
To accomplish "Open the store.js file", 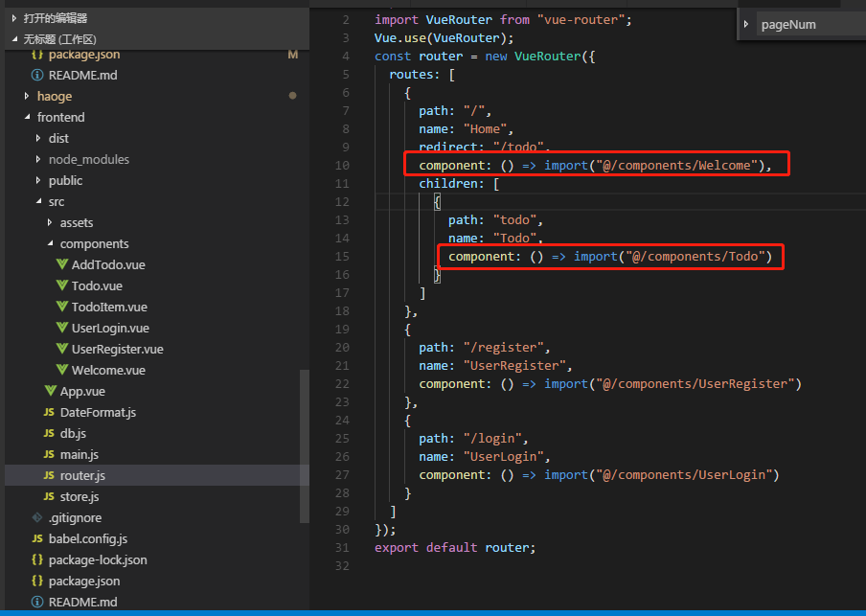I will pos(79,497).
